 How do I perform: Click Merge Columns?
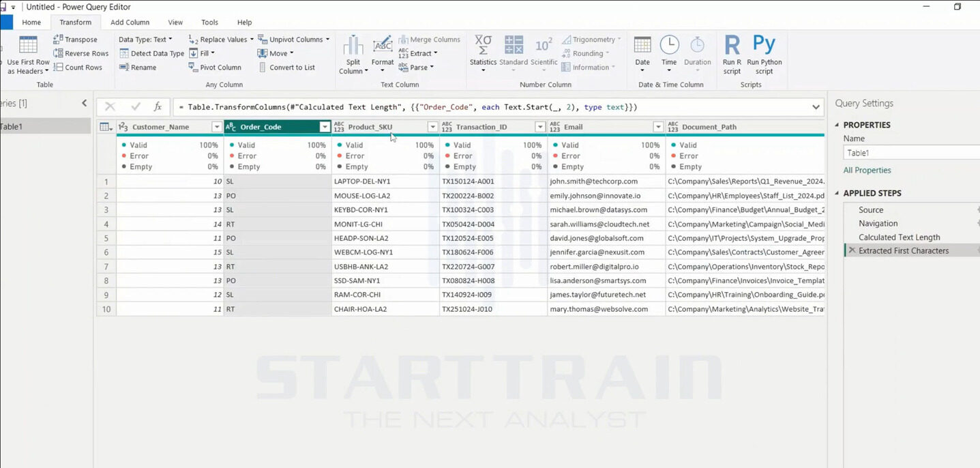click(430, 40)
